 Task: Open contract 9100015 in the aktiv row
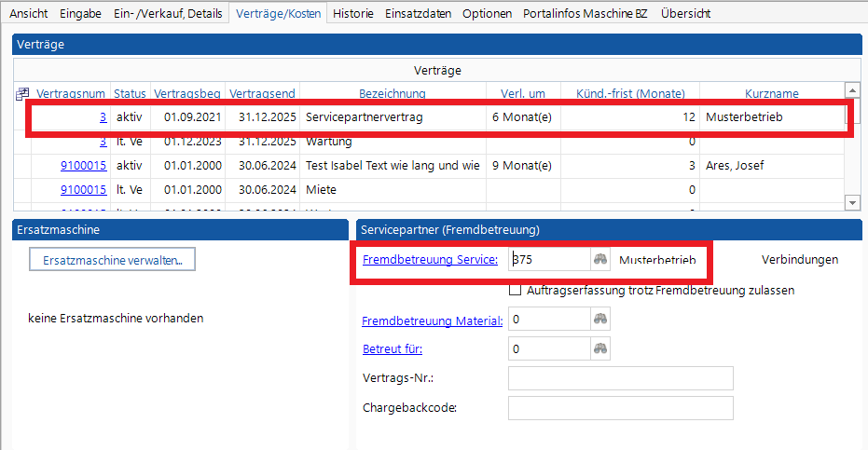point(83,166)
